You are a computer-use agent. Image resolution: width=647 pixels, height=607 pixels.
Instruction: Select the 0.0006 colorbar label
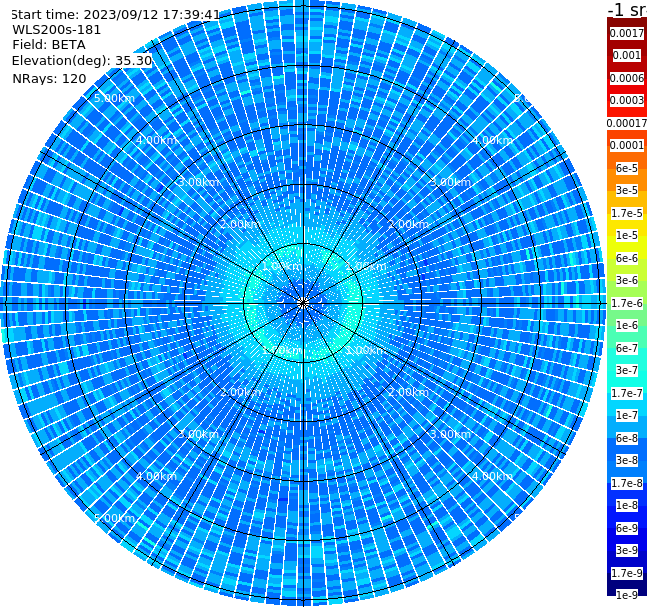pyautogui.click(x=627, y=78)
